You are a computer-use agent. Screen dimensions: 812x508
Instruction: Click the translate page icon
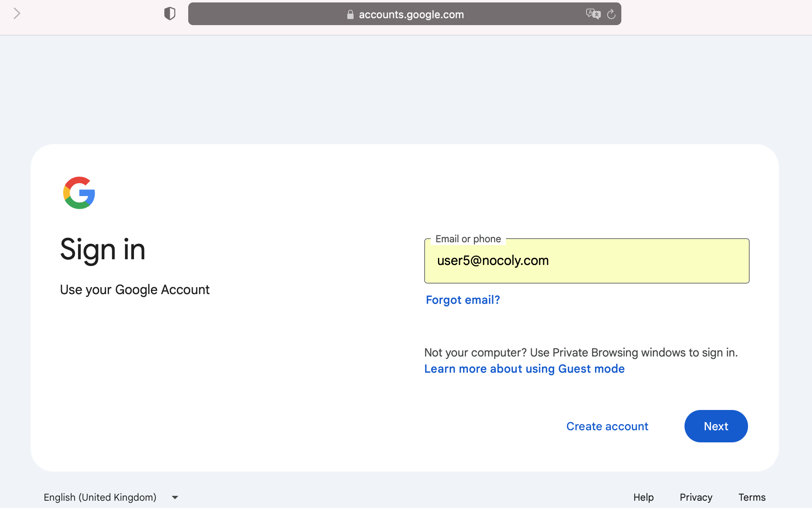[x=593, y=14]
